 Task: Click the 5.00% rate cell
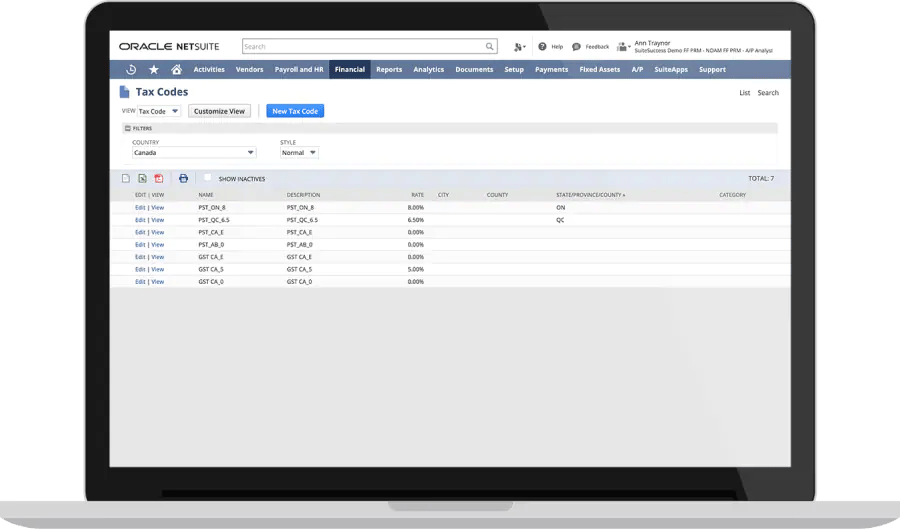click(416, 269)
